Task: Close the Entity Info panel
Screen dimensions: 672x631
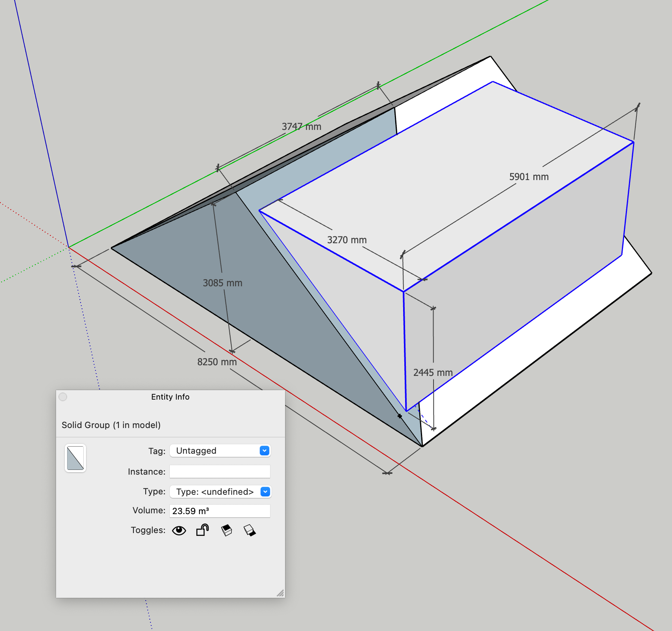Action: tap(63, 397)
